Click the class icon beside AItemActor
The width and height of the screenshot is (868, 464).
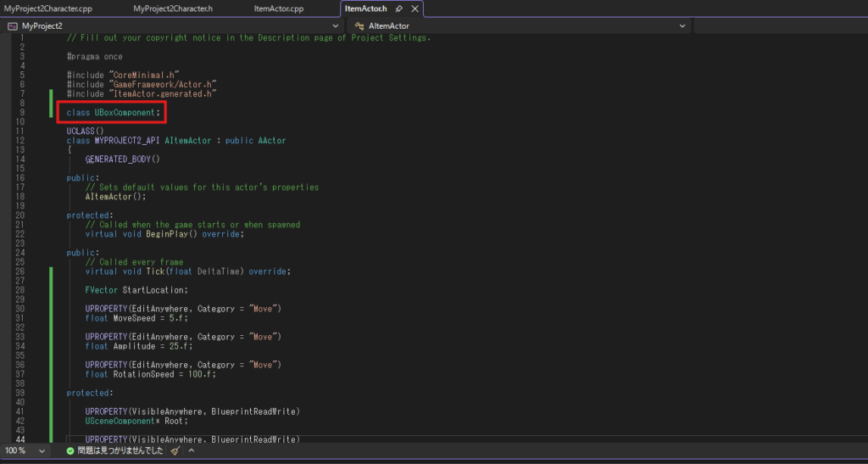(x=359, y=26)
